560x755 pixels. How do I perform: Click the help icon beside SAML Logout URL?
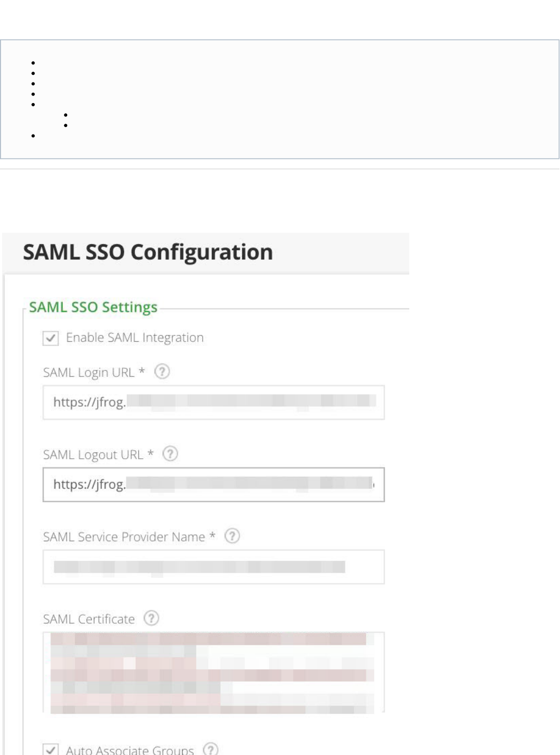pyautogui.click(x=170, y=453)
